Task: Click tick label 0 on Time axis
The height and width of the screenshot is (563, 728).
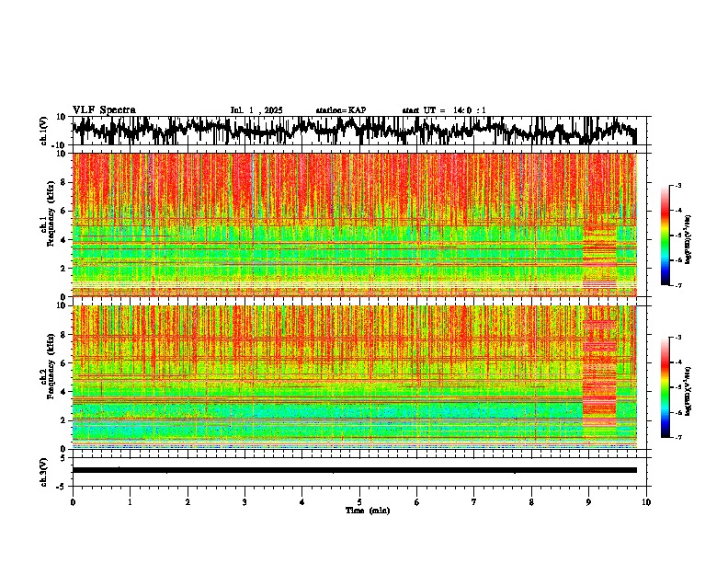Action: pos(73,502)
